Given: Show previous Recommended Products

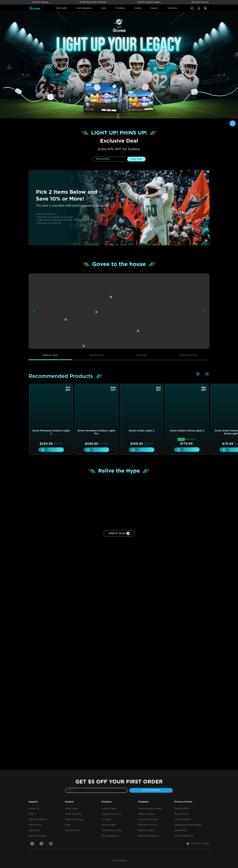Looking at the screenshot, I should [x=198, y=374].
